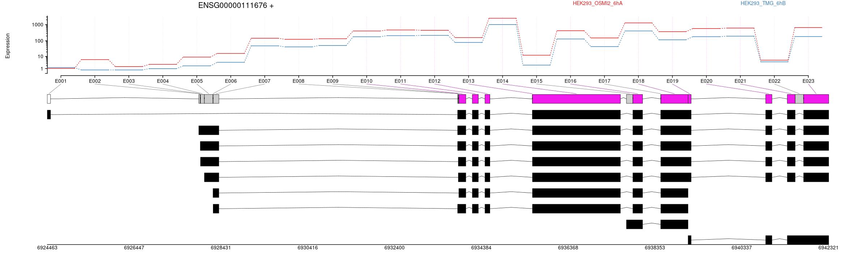
Task: Click the rightmost magenta exon in gene model
Action: coord(816,99)
